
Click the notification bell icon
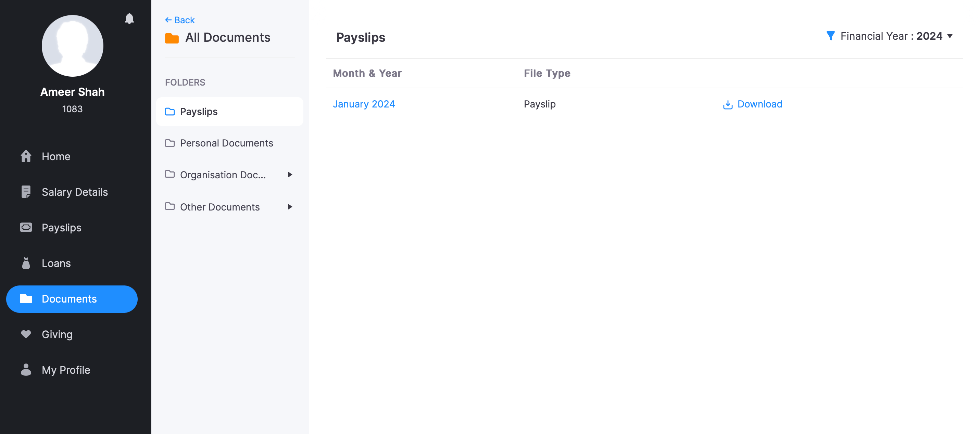[129, 18]
